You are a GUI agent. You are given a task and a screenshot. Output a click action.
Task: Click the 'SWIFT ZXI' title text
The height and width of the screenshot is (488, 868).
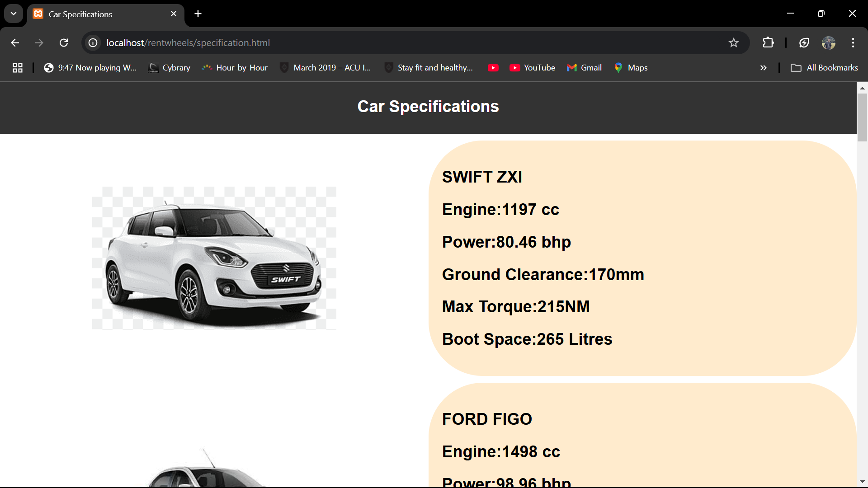pyautogui.click(x=482, y=177)
